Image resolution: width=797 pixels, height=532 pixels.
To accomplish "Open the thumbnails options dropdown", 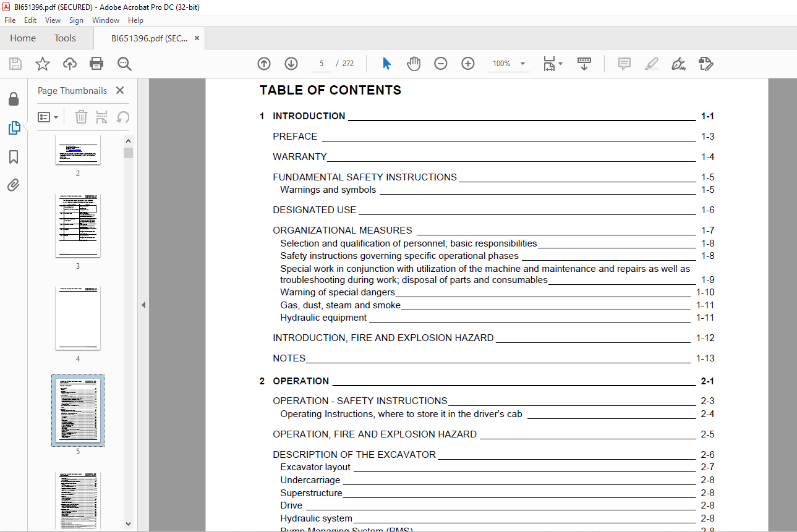I will tap(48, 117).
